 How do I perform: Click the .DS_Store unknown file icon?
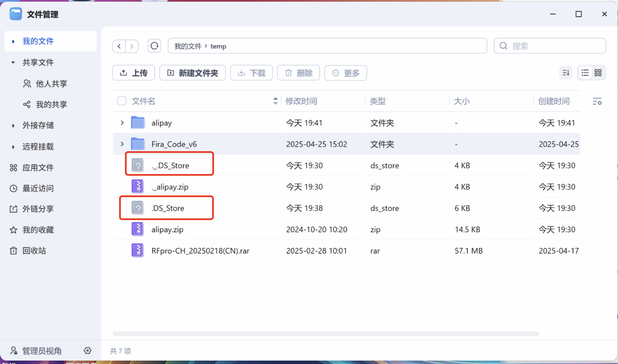(138, 208)
